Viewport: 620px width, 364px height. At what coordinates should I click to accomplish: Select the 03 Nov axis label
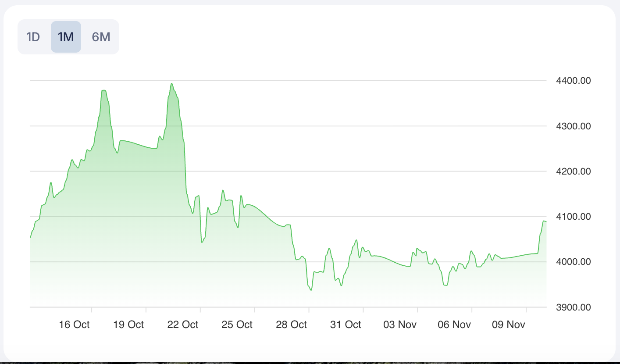coord(400,325)
